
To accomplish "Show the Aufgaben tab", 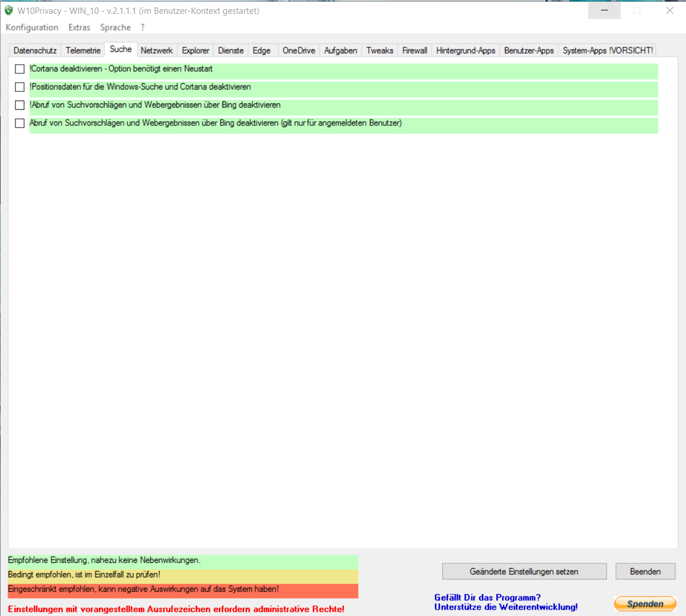I will tap(340, 50).
